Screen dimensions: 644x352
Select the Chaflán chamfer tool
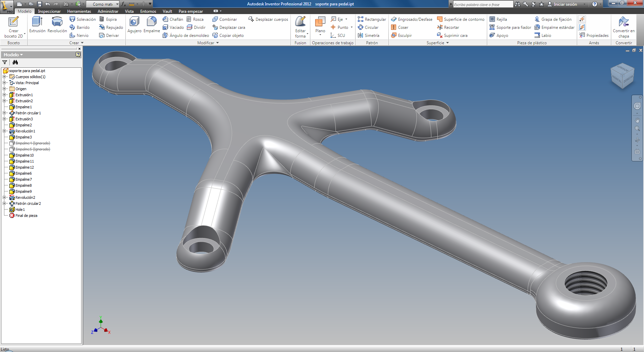tap(173, 19)
